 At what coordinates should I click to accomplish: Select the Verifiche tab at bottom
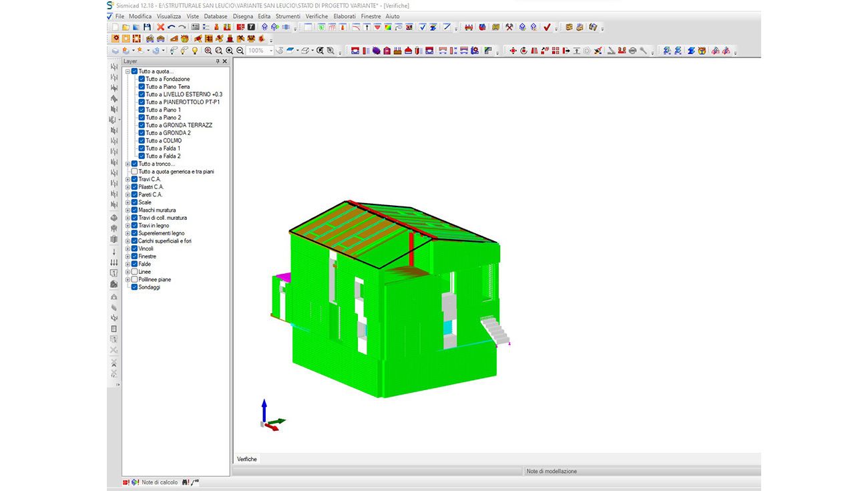coord(247,459)
